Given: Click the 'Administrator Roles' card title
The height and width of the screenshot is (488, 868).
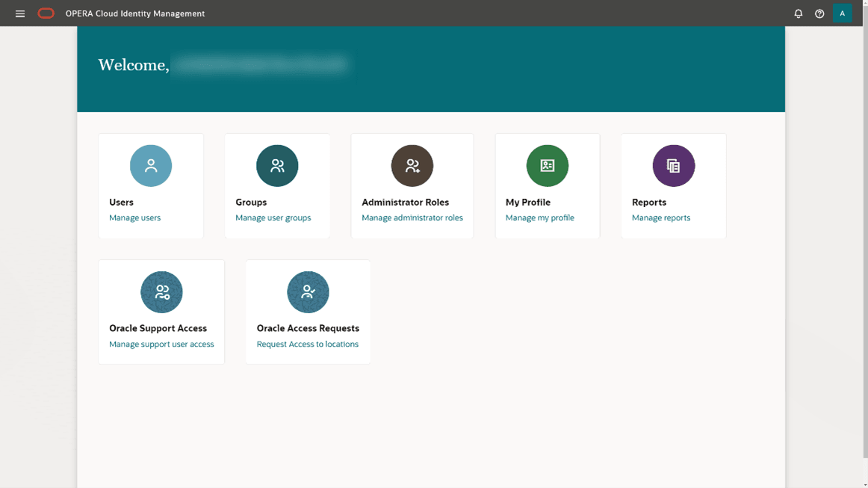Looking at the screenshot, I should (x=405, y=203).
